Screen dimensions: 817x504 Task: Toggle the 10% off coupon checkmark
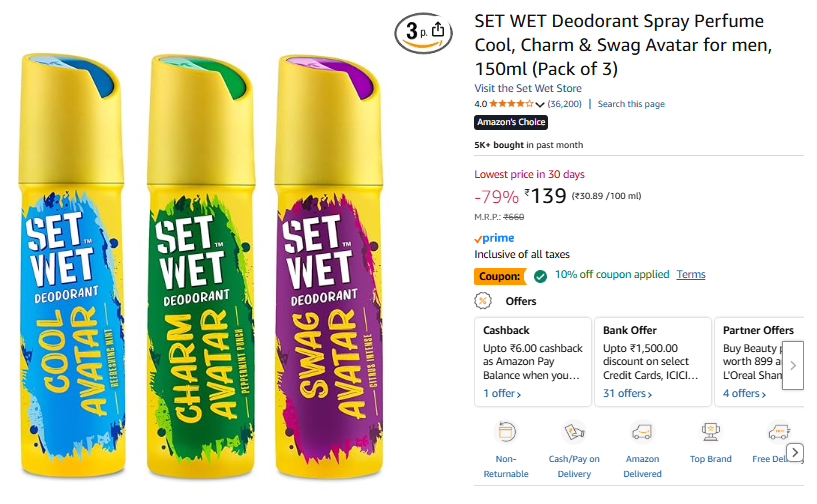point(540,275)
